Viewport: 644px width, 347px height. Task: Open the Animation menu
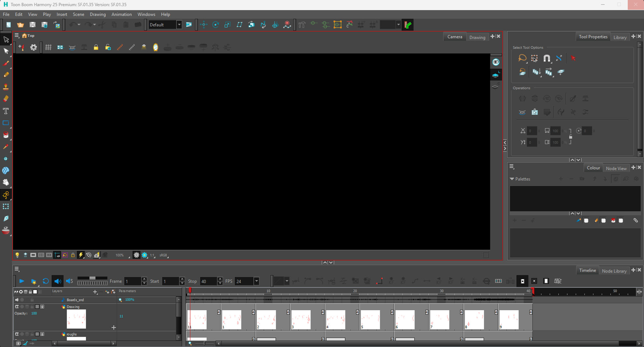pyautogui.click(x=121, y=14)
